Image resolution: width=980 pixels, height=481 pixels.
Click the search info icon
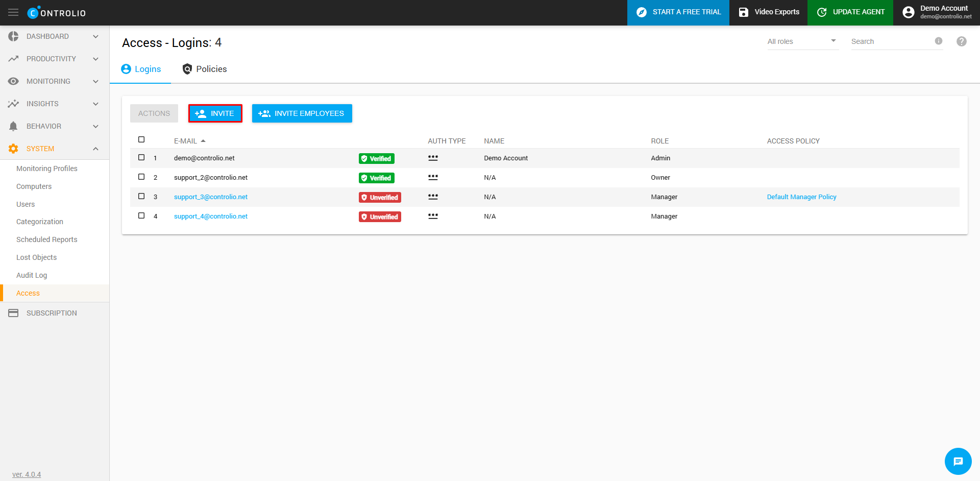tap(938, 41)
